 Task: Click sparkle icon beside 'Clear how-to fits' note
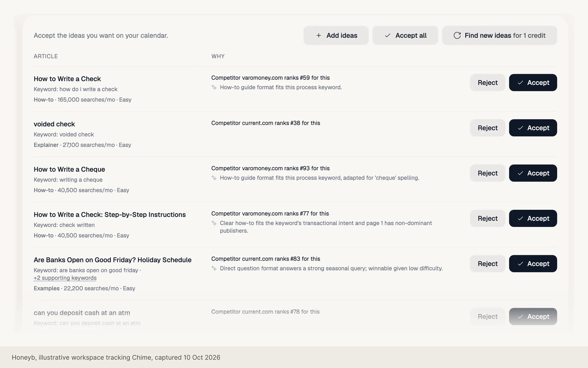click(x=214, y=223)
